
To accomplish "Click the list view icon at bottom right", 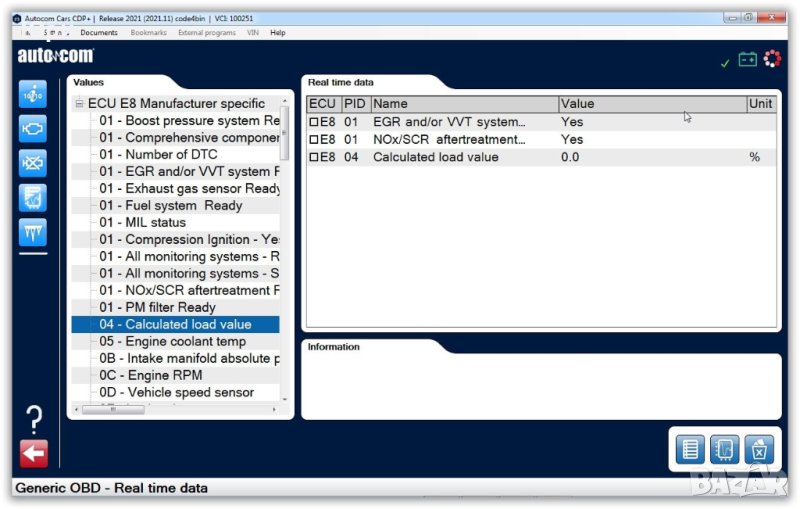I will pos(691,449).
